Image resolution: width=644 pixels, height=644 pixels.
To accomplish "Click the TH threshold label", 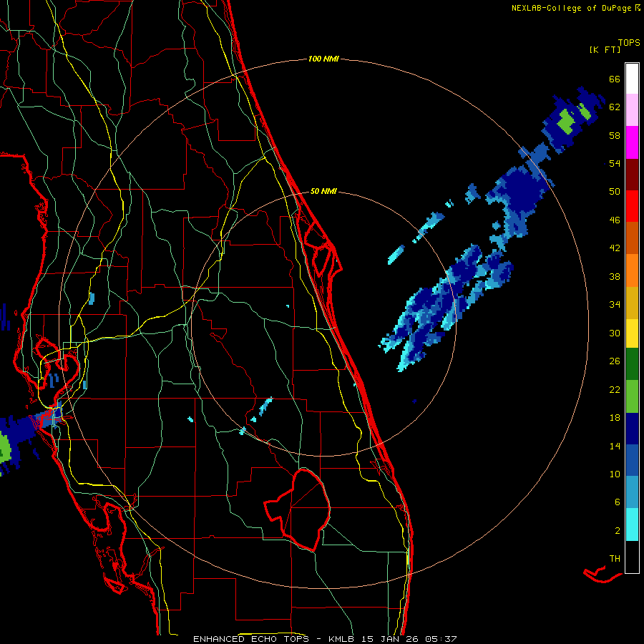I will [x=615, y=559].
